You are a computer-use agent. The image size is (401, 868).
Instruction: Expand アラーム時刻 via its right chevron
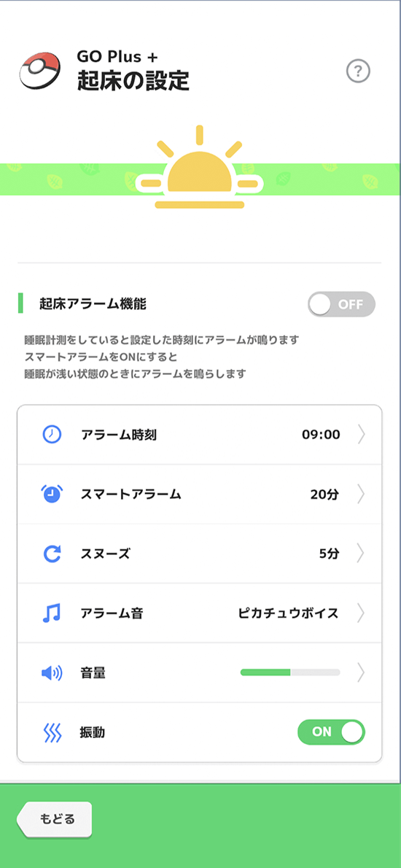click(361, 435)
